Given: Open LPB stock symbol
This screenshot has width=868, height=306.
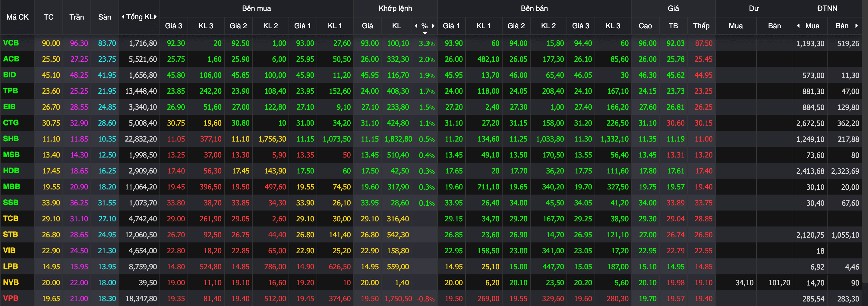Looking at the screenshot, I should pos(11,266).
